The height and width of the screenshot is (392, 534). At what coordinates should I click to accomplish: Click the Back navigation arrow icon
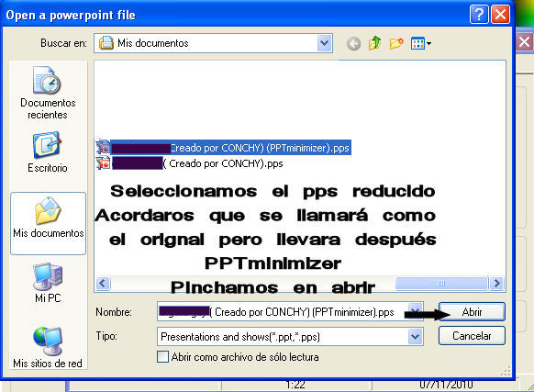(x=353, y=44)
